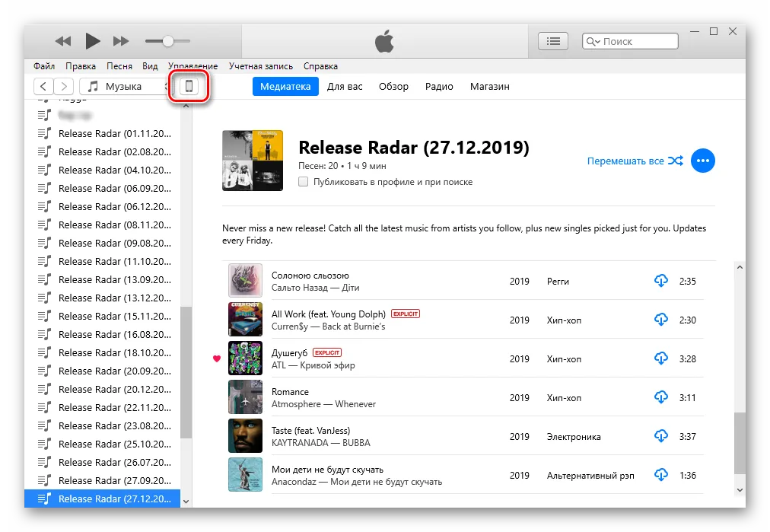Click the Release Radar album artwork
This screenshot has width=770, height=532.
pyautogui.click(x=253, y=161)
